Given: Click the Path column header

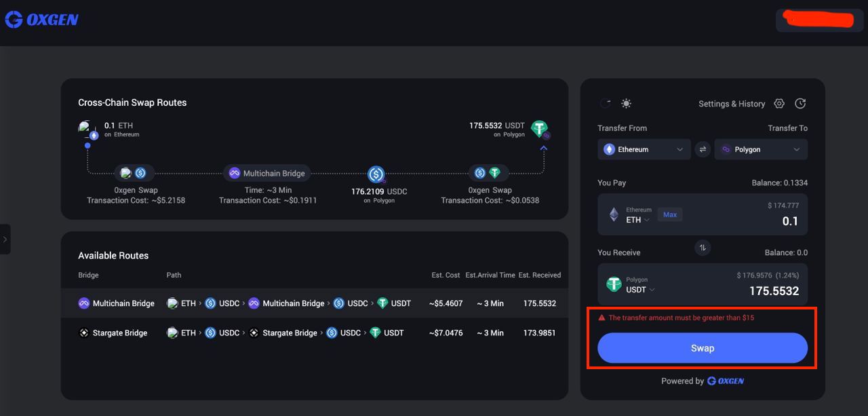Looking at the screenshot, I should coord(174,275).
